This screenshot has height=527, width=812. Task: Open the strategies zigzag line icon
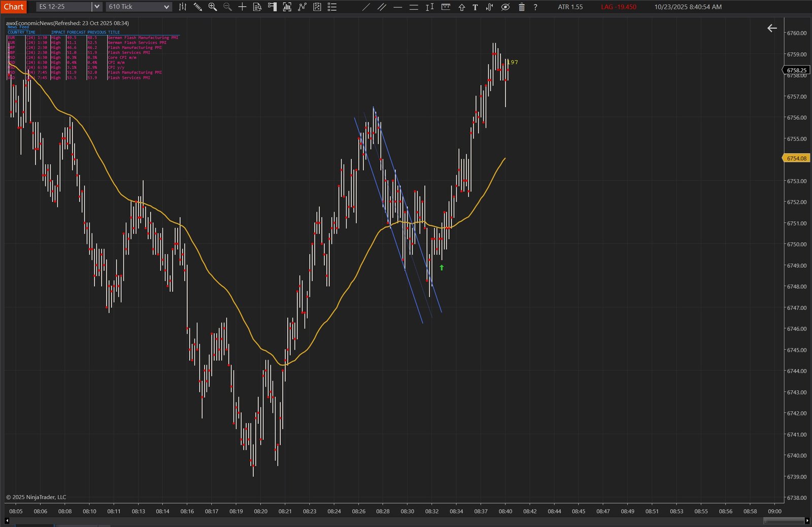[302, 7]
